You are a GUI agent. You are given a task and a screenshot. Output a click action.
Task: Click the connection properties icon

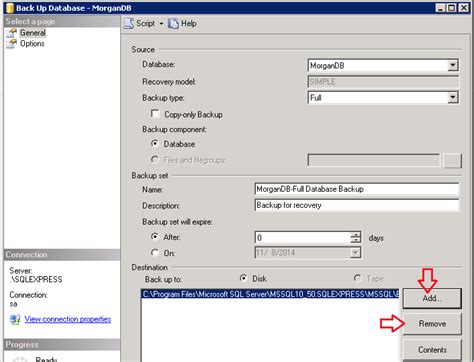(15, 319)
